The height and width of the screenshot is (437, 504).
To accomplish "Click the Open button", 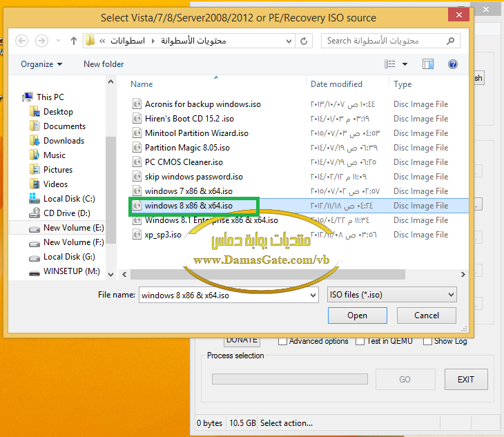I will pos(358,315).
